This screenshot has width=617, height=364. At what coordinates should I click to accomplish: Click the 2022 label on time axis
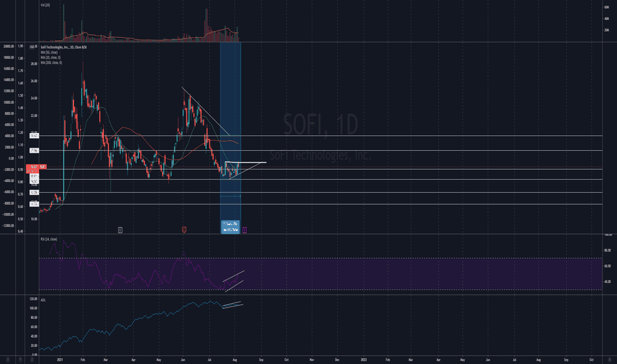[x=363, y=359]
